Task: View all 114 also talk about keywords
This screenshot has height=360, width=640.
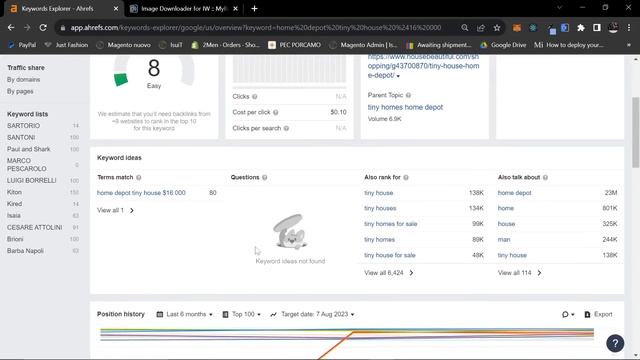Action: coord(520,273)
